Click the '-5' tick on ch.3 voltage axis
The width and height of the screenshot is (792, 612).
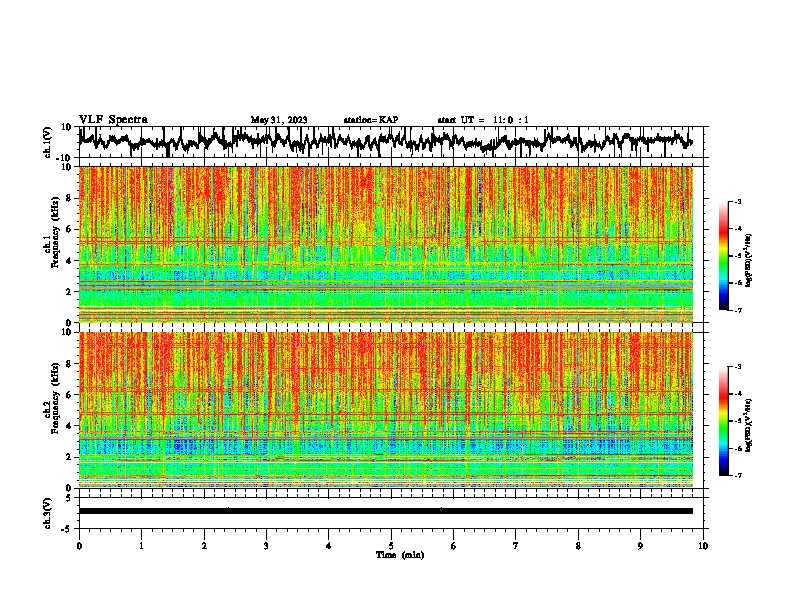(67, 529)
